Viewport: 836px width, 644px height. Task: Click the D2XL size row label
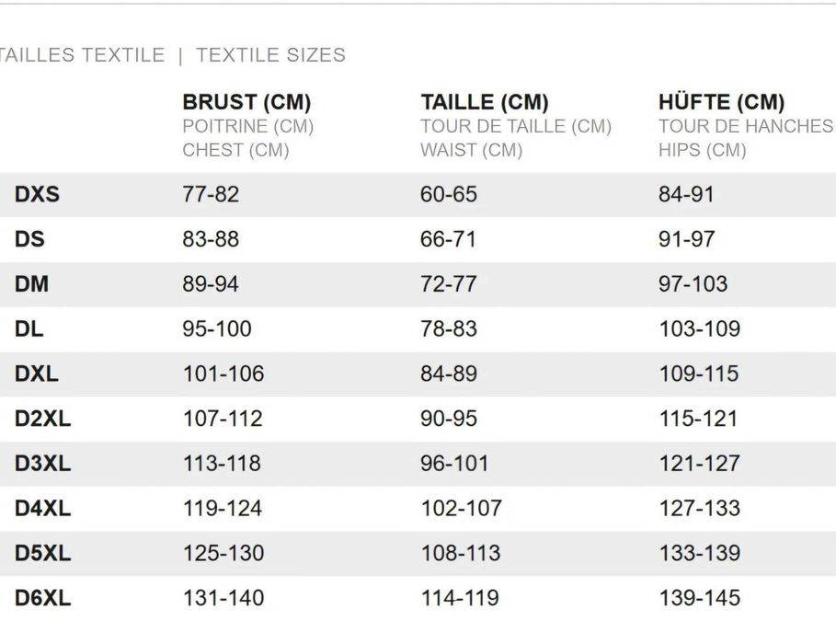click(42, 419)
